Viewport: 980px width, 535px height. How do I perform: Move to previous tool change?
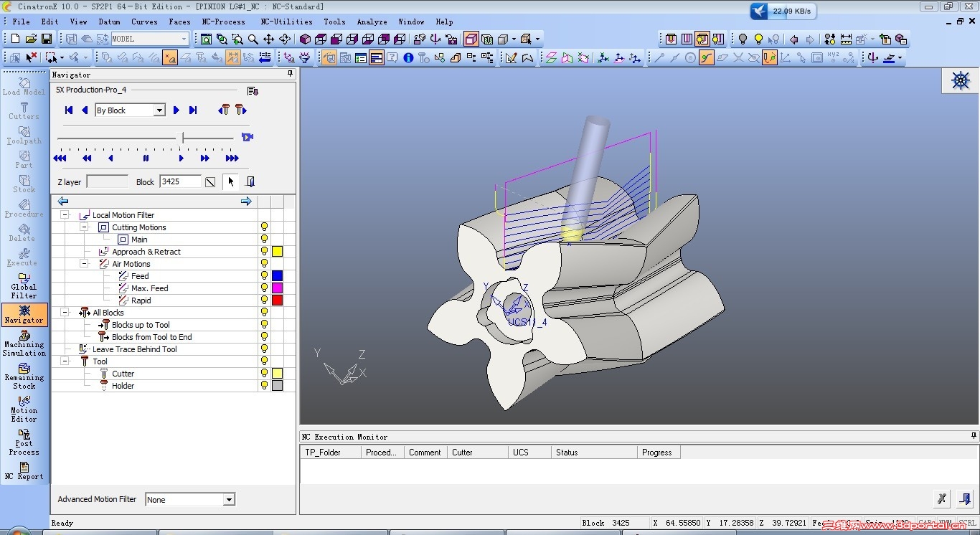[x=224, y=110]
